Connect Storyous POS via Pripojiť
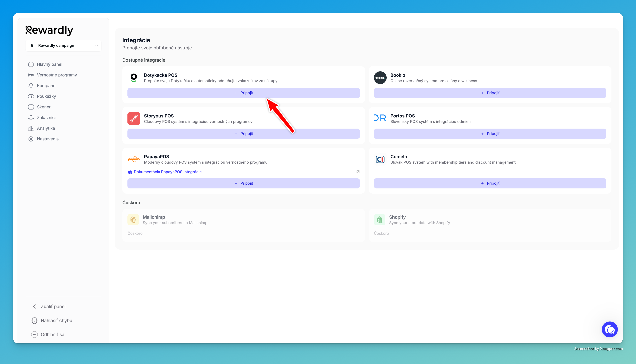 coord(243,134)
